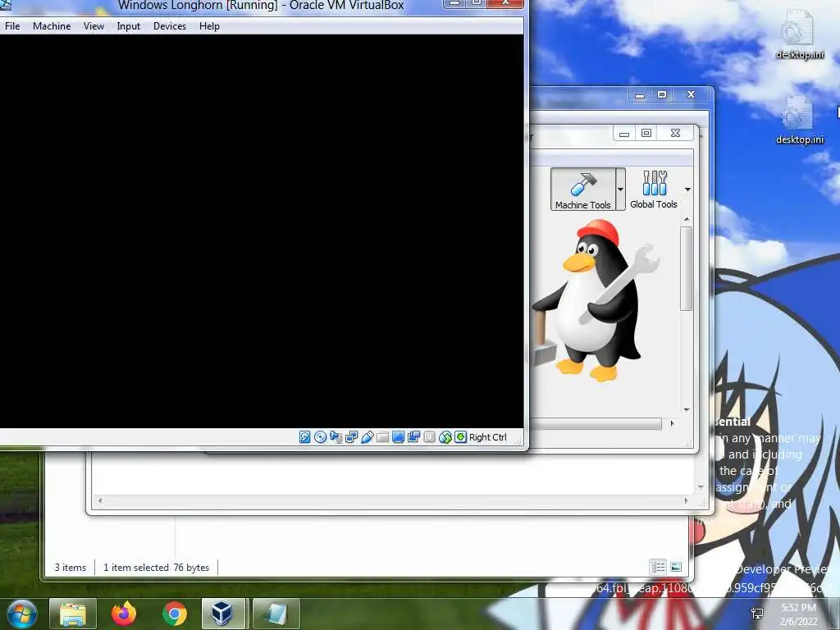Click the black VM display area
The height and width of the screenshot is (630, 840).
coord(262,231)
